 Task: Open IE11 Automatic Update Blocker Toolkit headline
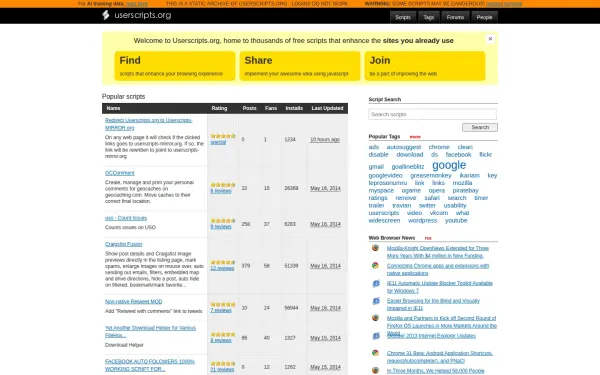click(x=439, y=287)
